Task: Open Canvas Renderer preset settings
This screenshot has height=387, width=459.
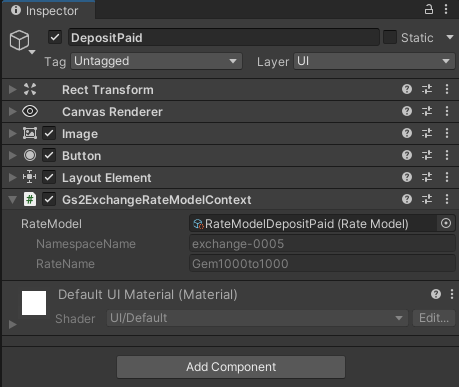Action: pyautogui.click(x=427, y=111)
